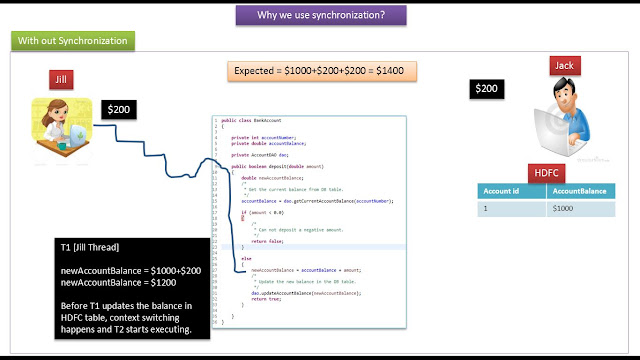This screenshot has height=360, width=640.
Task: Click 'newAccountBalance = accountBalance + amount' line
Action: point(306,270)
